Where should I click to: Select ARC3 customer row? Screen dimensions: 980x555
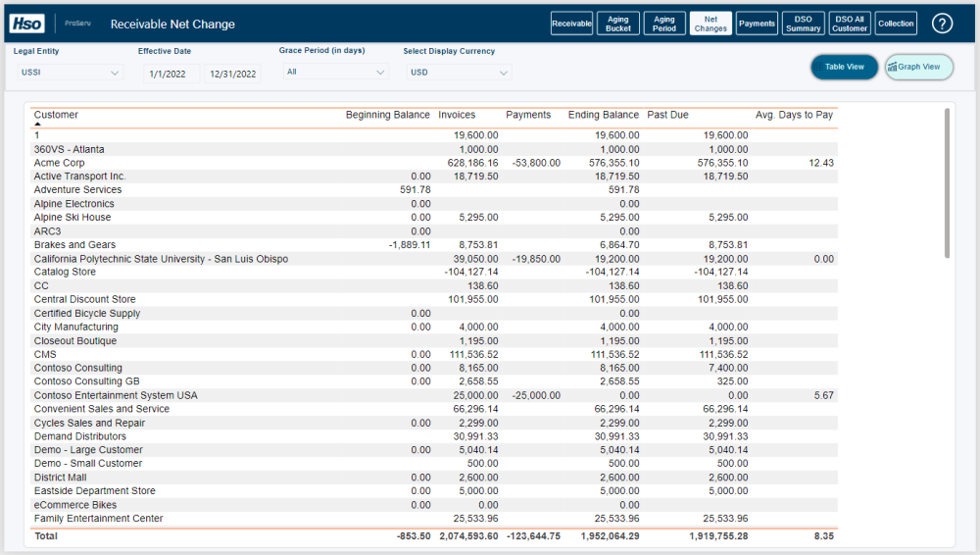(434, 230)
